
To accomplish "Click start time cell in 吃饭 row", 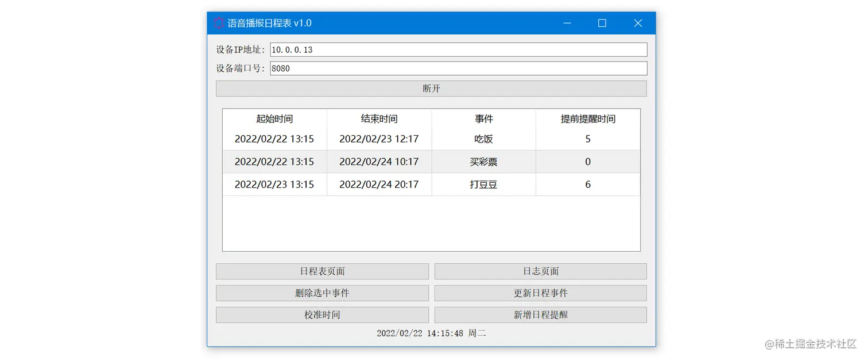I will coord(274,139).
